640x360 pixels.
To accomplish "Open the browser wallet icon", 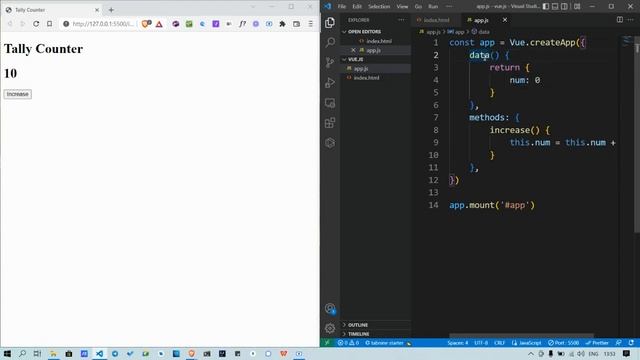I will pos(296,24).
